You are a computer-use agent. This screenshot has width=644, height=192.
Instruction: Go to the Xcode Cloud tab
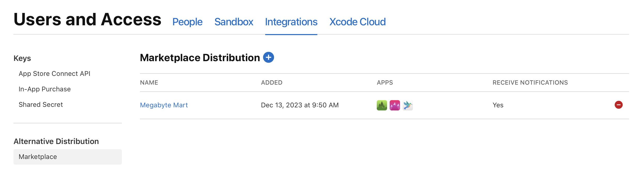point(357,22)
